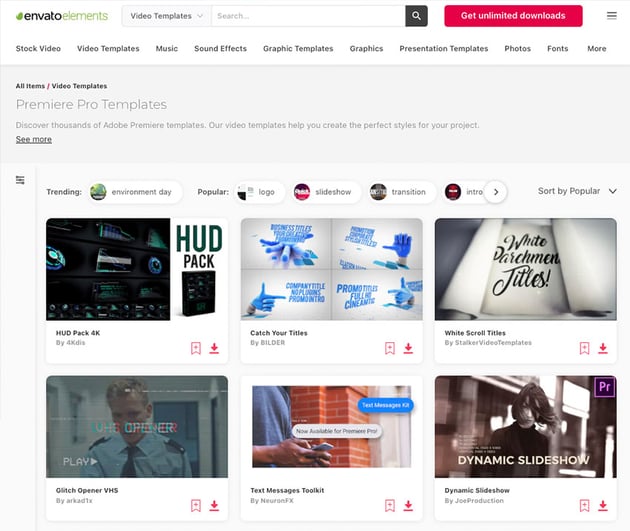Select the environment day trending tag
The width and height of the screenshot is (630, 531).
pyautogui.click(x=135, y=192)
